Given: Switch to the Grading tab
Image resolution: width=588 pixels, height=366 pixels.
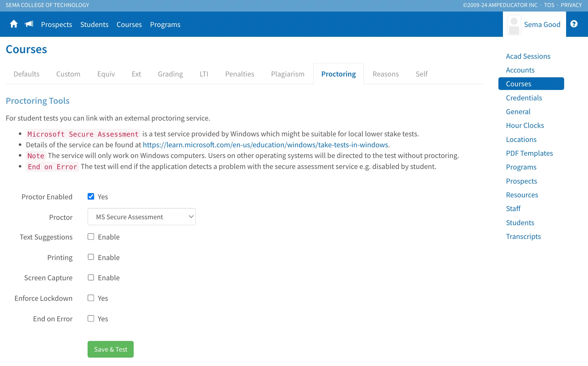Looking at the screenshot, I should [170, 74].
